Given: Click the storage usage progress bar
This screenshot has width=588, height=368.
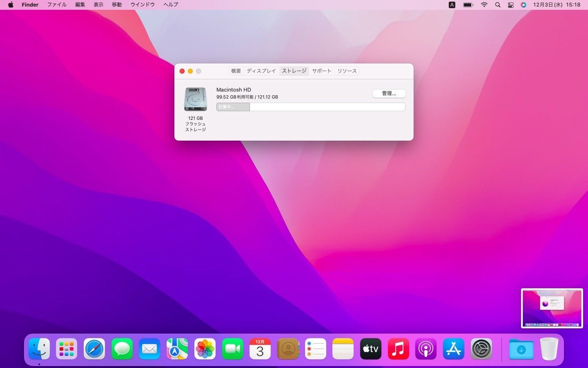Looking at the screenshot, I should click(x=310, y=107).
